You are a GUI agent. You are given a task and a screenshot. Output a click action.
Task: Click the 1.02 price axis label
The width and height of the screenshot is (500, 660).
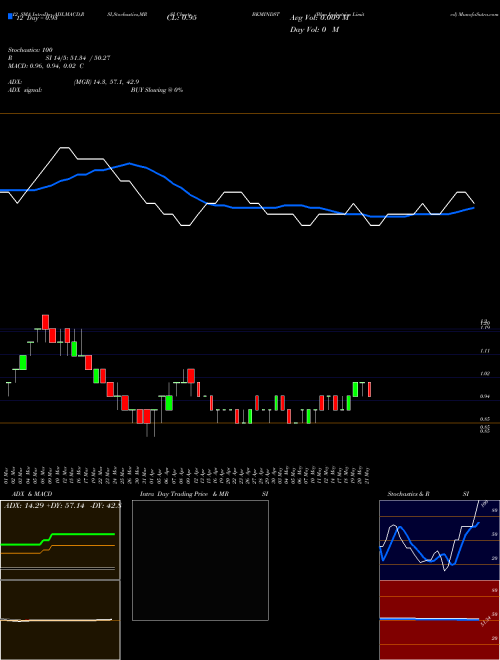[484, 373]
